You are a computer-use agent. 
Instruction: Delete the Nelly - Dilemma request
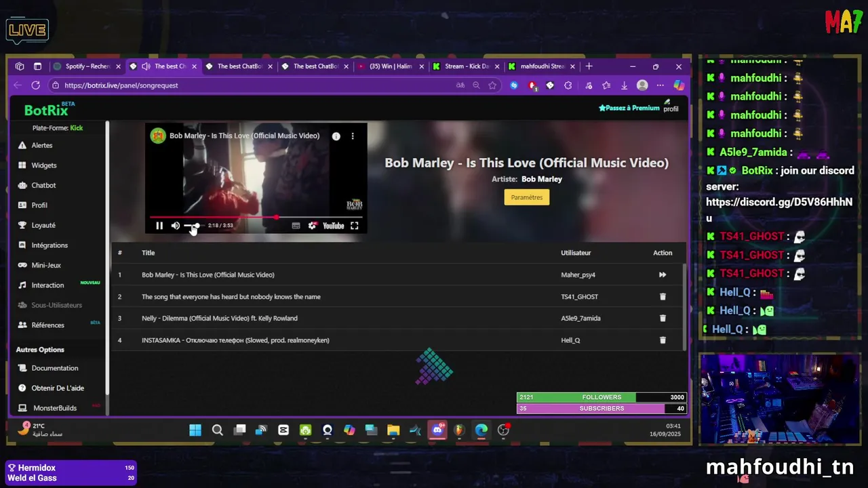click(663, 318)
